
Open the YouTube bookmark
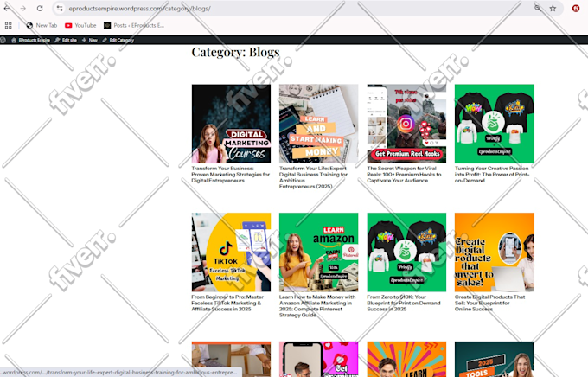pyautogui.click(x=80, y=26)
